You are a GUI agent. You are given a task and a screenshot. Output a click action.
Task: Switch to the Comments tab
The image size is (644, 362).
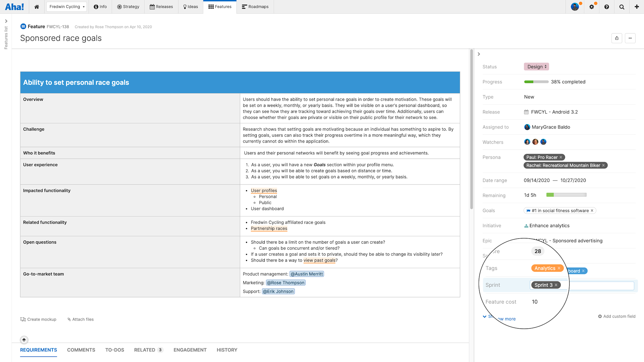(81, 350)
